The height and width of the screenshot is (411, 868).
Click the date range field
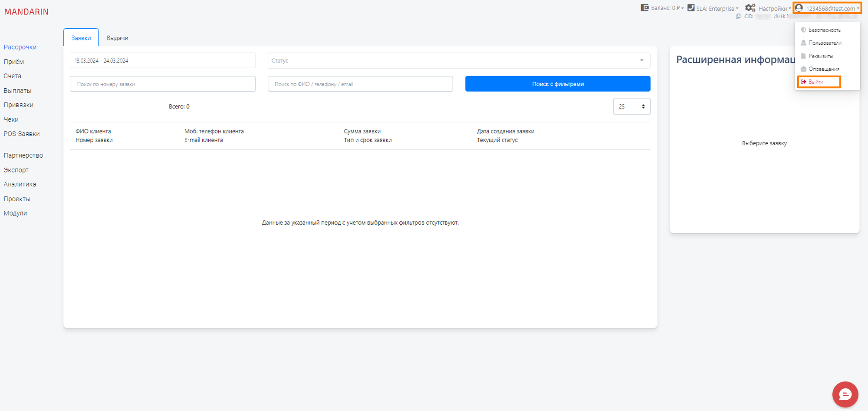pos(162,60)
